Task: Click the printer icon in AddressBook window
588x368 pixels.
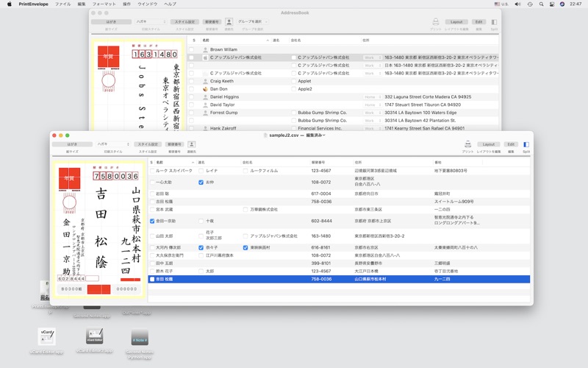Action: 435,22
